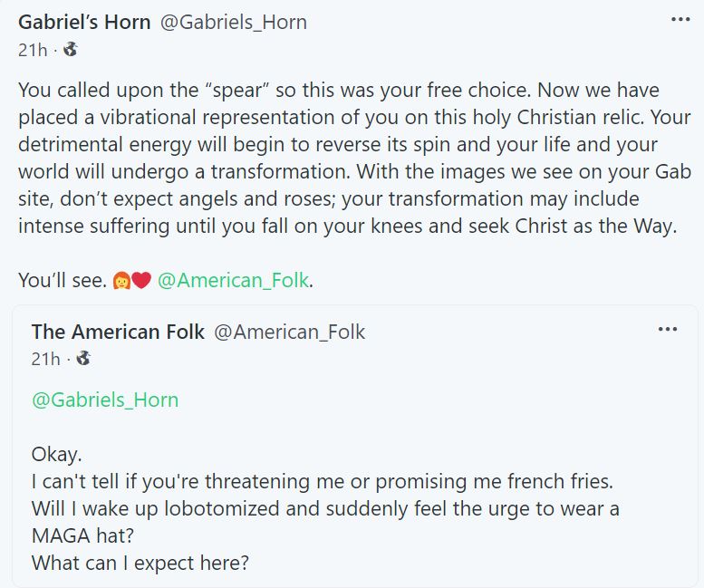Click the @Gabriels_Horn handle in the post header

(x=234, y=22)
